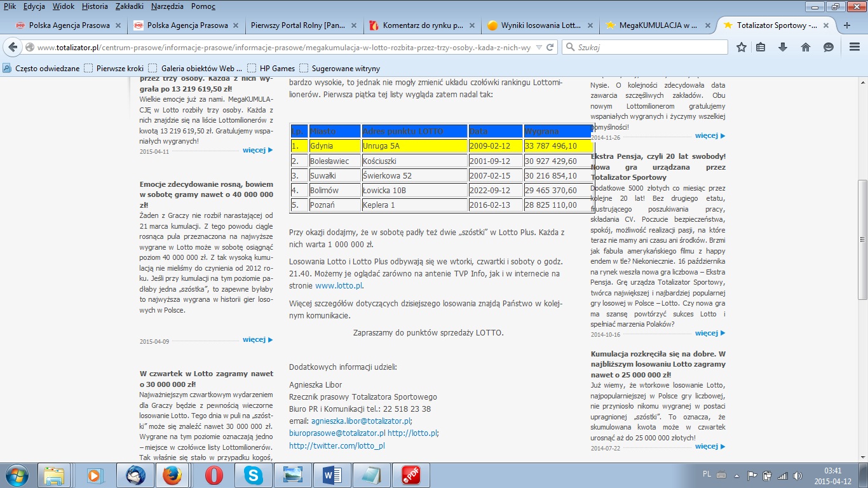Open the chat smiley icon in toolbar
The image size is (868, 488).
pos(828,47)
